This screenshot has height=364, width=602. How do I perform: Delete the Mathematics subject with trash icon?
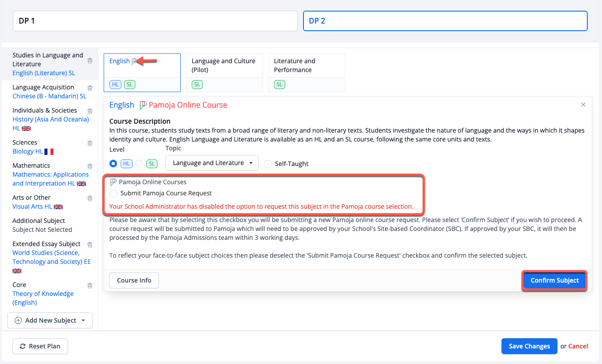tap(90, 166)
